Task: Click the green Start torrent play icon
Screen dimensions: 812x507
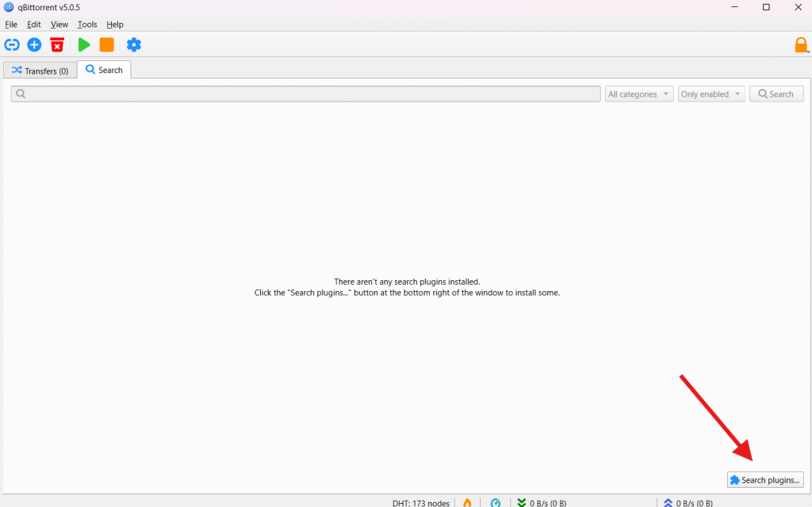Action: 84,45
